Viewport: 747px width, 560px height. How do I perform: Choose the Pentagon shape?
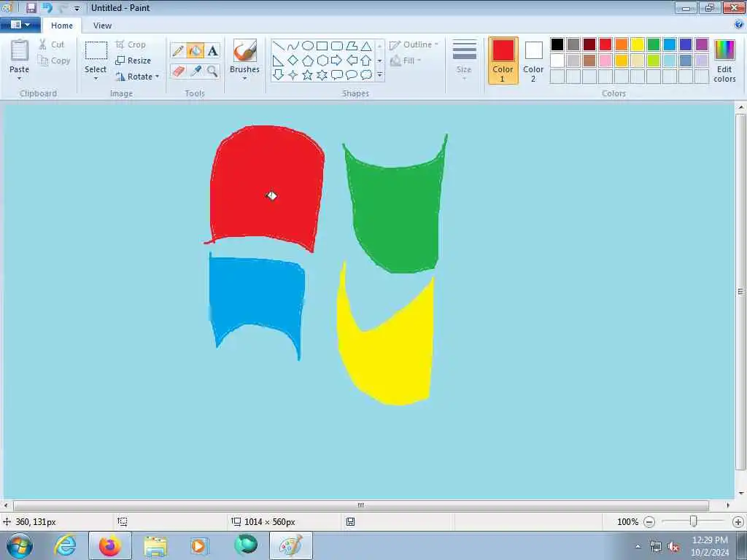pos(308,61)
